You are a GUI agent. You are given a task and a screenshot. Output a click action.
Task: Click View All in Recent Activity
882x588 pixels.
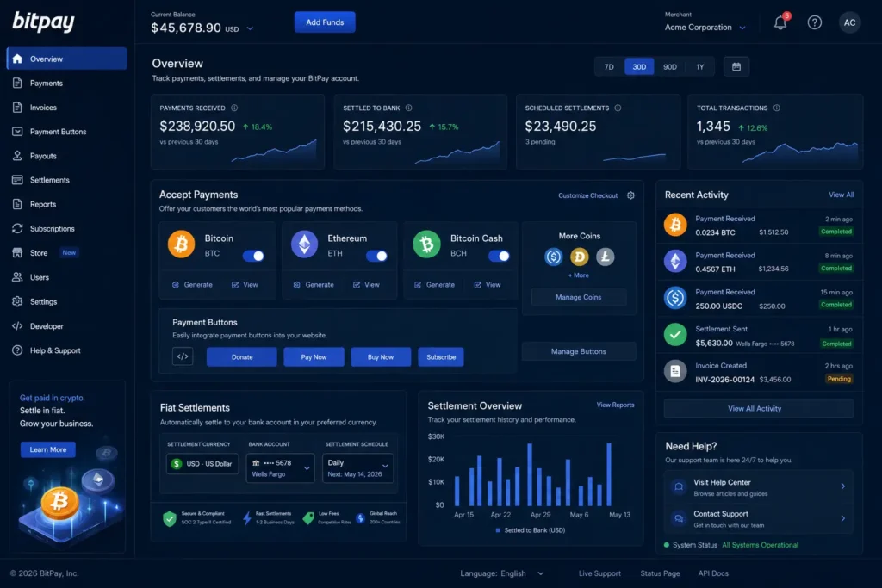click(x=841, y=195)
